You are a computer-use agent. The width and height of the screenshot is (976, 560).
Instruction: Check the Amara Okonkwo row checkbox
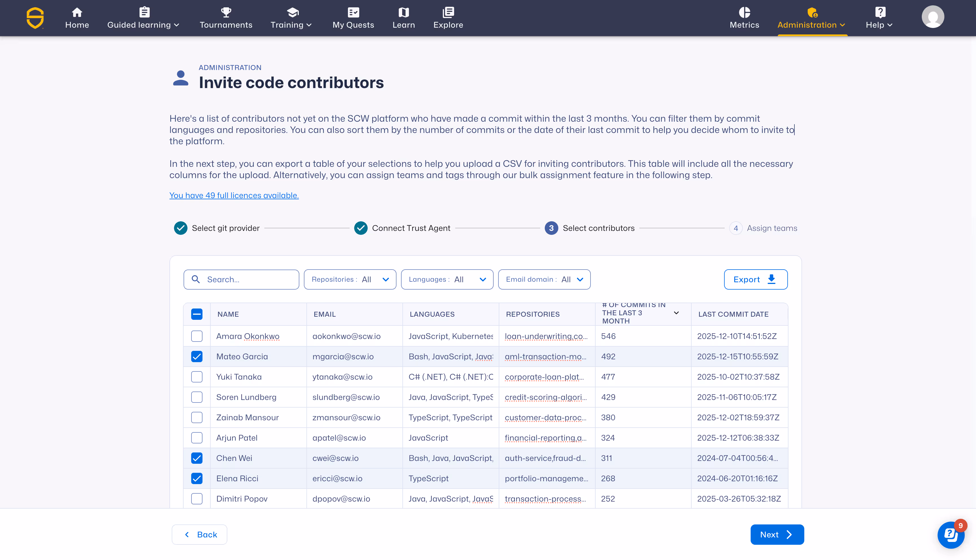click(x=197, y=336)
